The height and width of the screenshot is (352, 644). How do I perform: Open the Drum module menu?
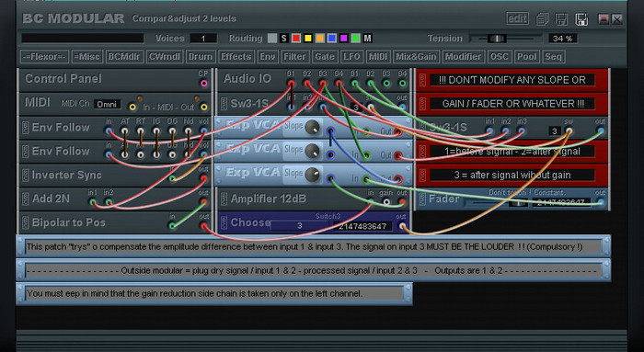pos(200,57)
